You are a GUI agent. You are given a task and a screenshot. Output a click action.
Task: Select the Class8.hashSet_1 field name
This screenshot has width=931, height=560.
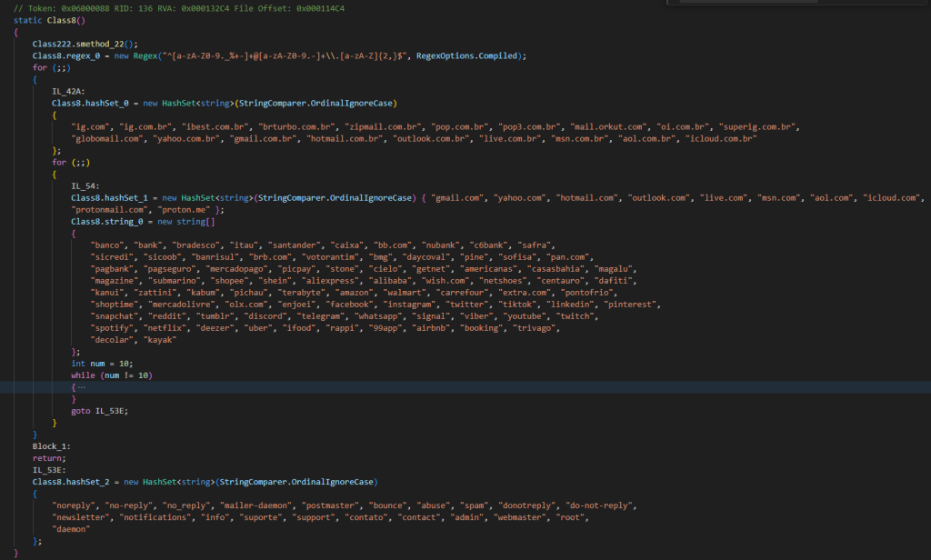[109, 198]
